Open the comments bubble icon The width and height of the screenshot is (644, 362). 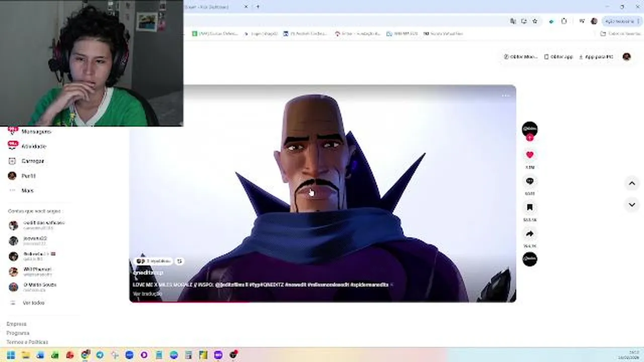pos(529,181)
